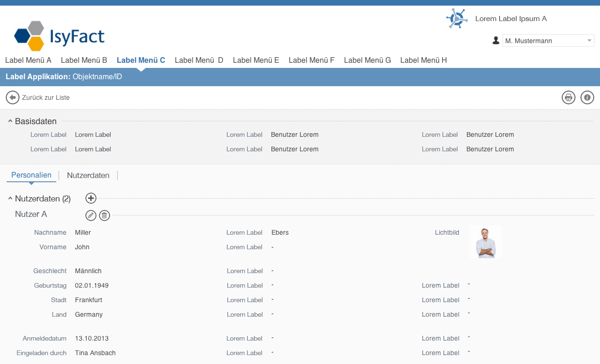This screenshot has height=364, width=600.
Task: Open the M. Mustermann user dropdown
Action: click(548, 41)
